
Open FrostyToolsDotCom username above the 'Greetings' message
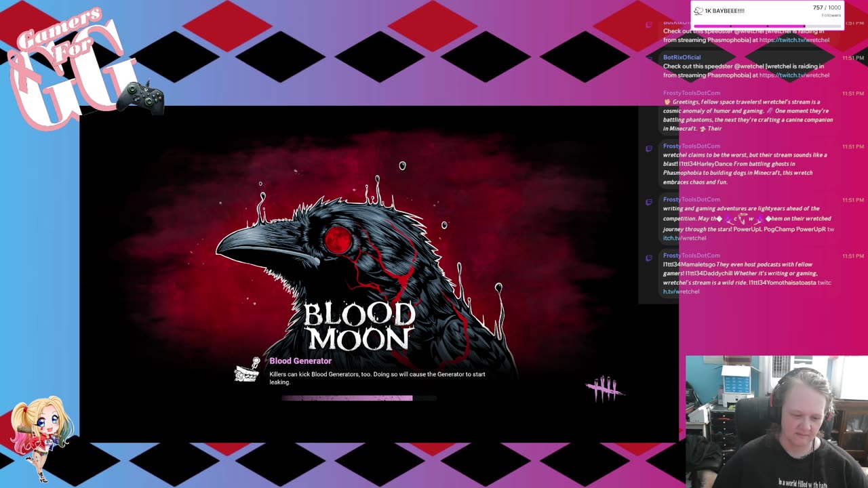tap(692, 93)
